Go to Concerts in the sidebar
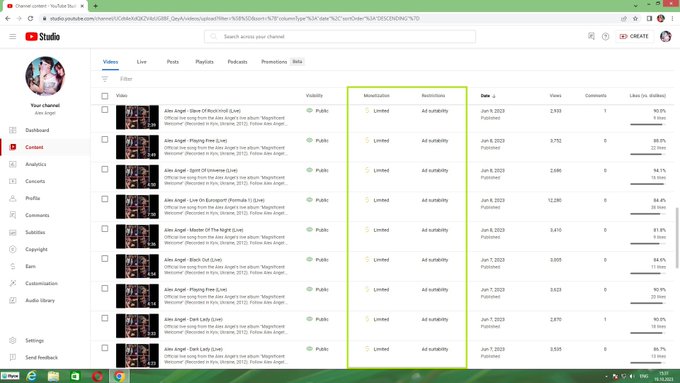The width and height of the screenshot is (680, 383). click(x=35, y=181)
